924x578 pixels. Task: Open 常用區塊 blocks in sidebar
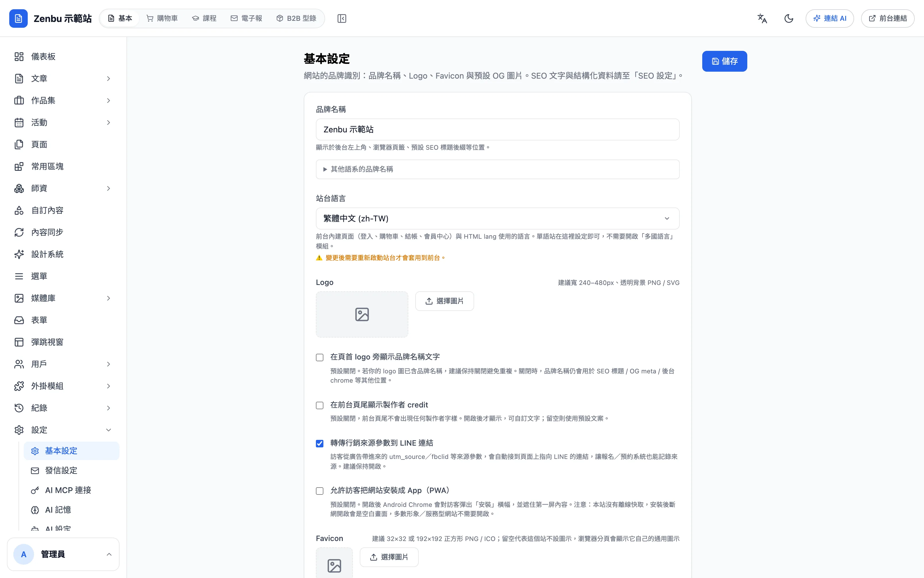(x=64, y=166)
